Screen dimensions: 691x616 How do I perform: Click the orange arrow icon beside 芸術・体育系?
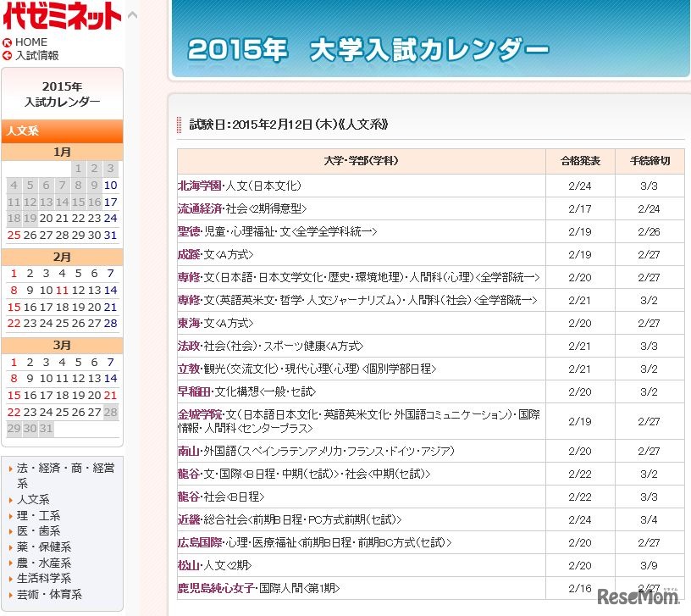coord(9,596)
